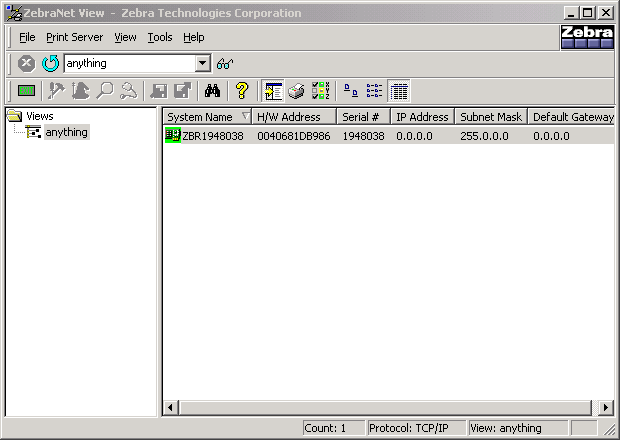620x440 pixels.
Task: Click the eyeglasses view icon
Action: [225, 64]
